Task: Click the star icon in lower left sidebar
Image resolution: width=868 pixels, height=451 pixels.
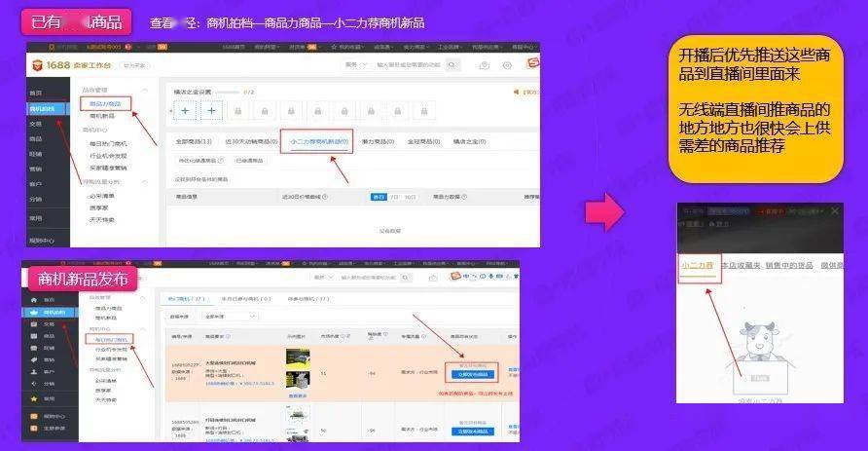Action: (34, 399)
